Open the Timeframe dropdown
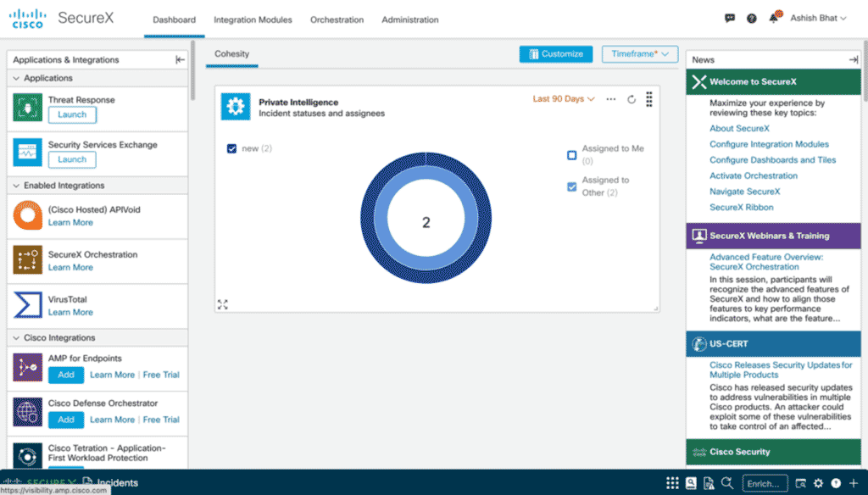The height and width of the screenshot is (495, 868). point(640,54)
